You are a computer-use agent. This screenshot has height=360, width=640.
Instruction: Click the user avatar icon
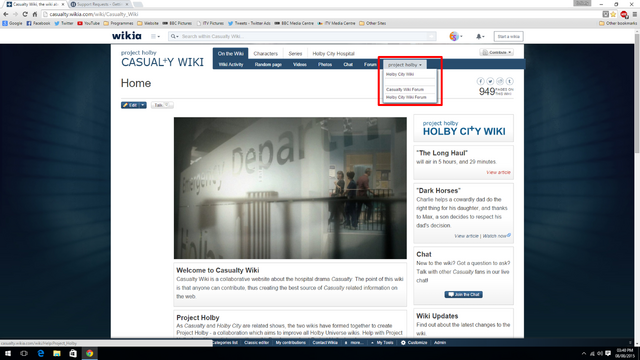(454, 36)
